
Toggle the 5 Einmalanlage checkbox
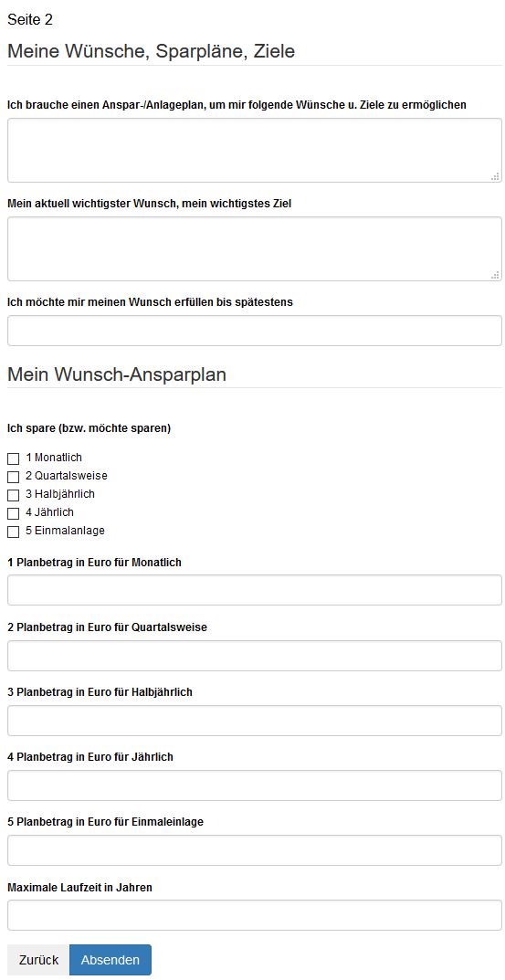13,532
